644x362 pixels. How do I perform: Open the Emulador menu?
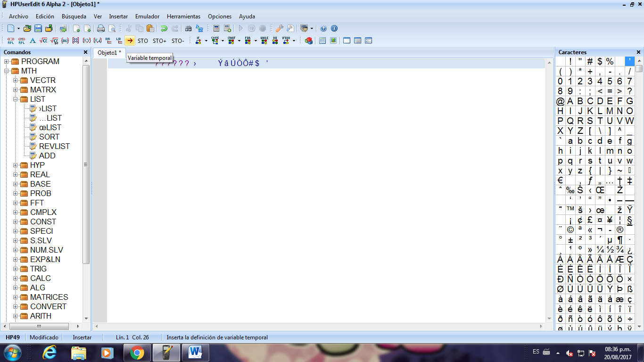tap(147, 16)
